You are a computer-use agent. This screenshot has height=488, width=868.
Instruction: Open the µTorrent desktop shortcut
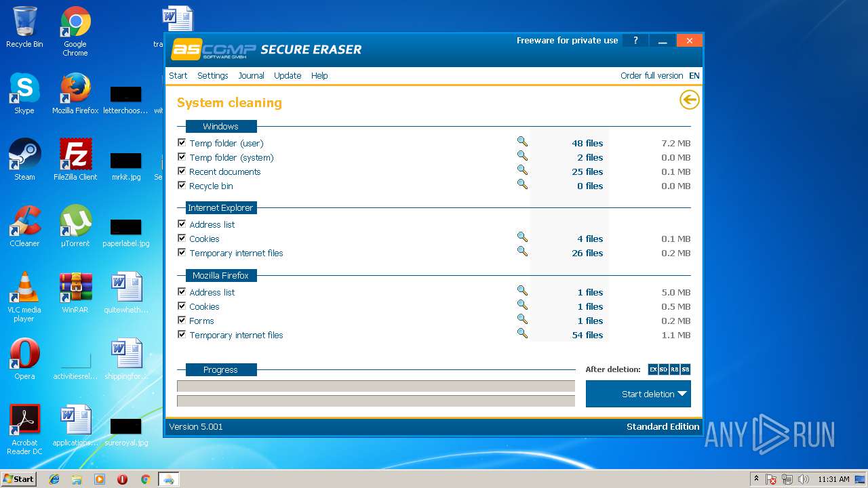[x=75, y=226]
